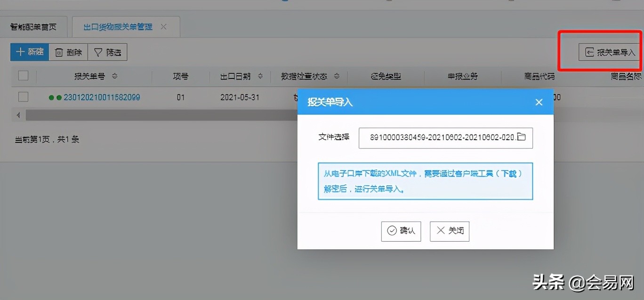
Task: Click the 关闭 button in the dialog
Action: coord(450,231)
